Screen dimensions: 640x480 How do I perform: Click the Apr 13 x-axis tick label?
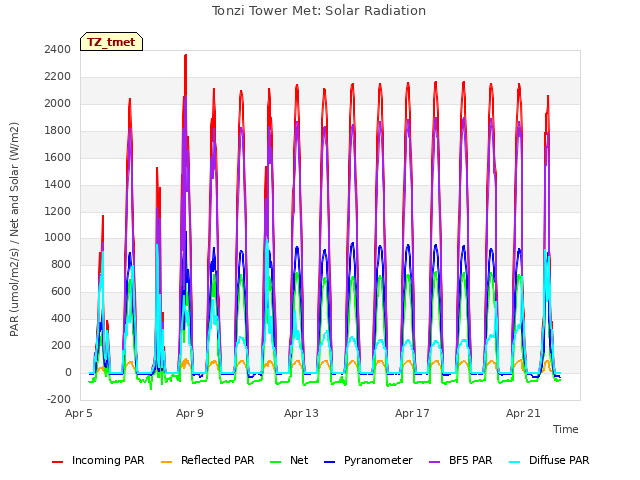click(301, 413)
